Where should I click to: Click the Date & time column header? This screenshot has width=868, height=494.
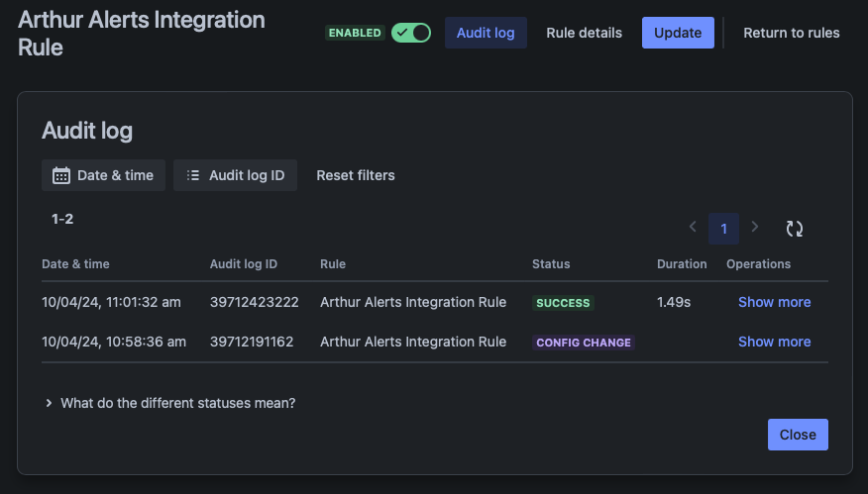tap(75, 264)
